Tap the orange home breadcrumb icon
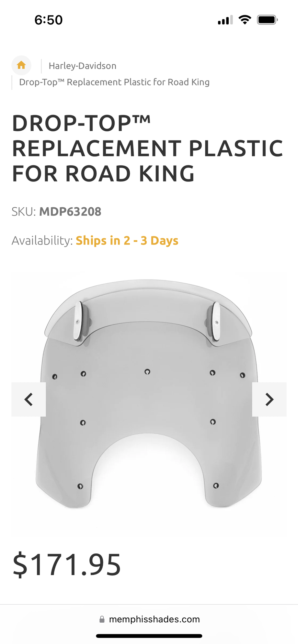298x644 pixels. pos(21,65)
